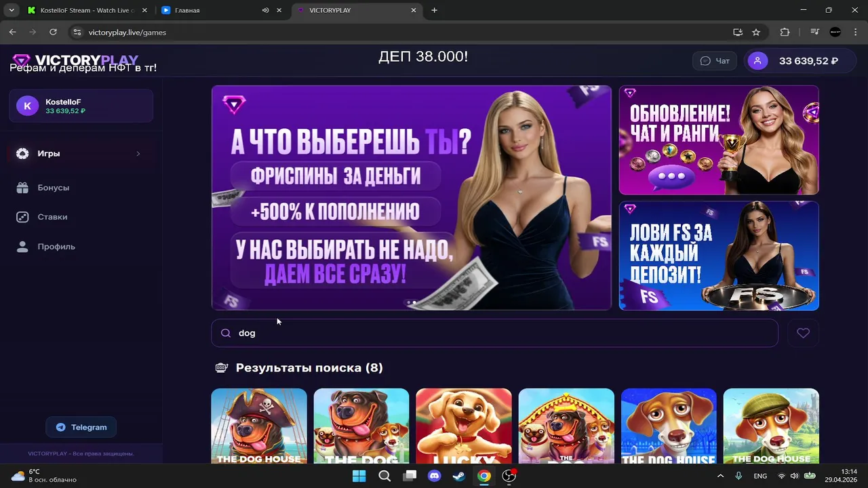Click the purple profile avatar icon
The width and height of the screenshot is (868, 488).
[757, 61]
